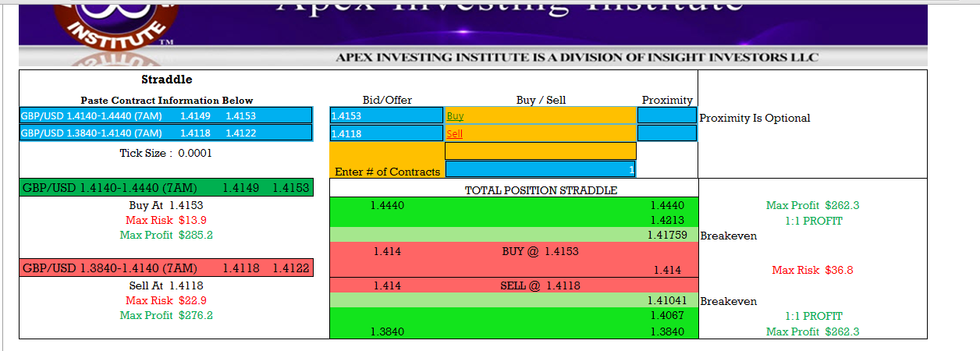Click the BUY @ 1.4153 cell
The image size is (980, 351).
[x=540, y=252]
